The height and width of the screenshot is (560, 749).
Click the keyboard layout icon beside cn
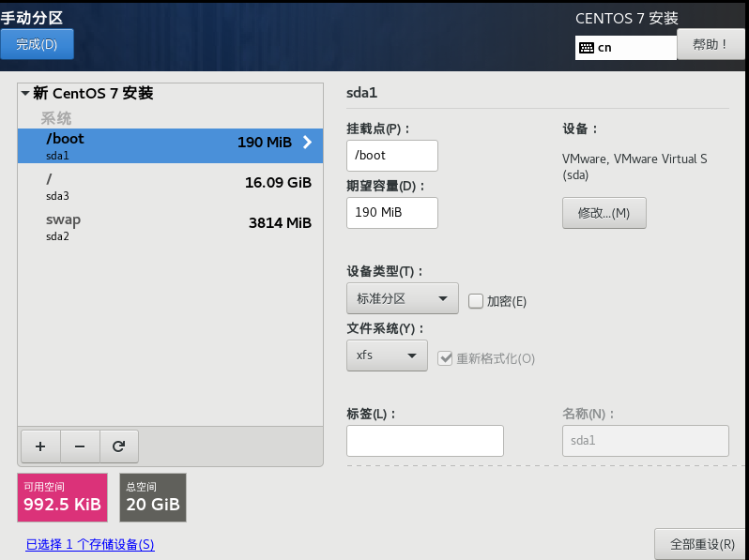[586, 48]
